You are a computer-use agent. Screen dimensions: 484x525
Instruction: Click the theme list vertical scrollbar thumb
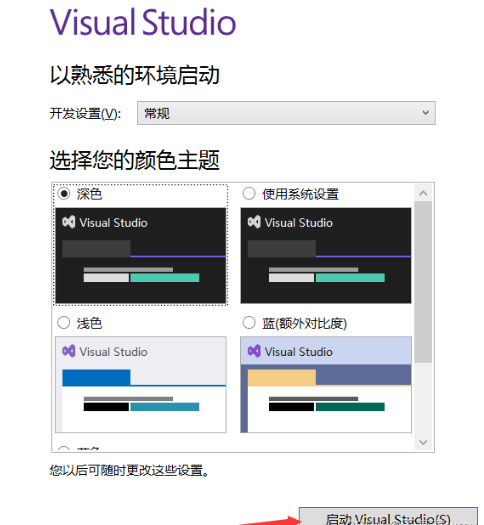coord(423,282)
